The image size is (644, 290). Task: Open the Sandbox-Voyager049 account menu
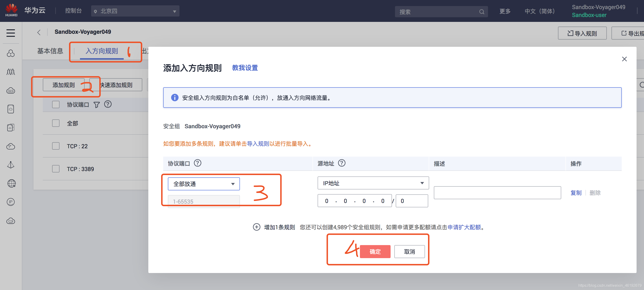[598, 11]
